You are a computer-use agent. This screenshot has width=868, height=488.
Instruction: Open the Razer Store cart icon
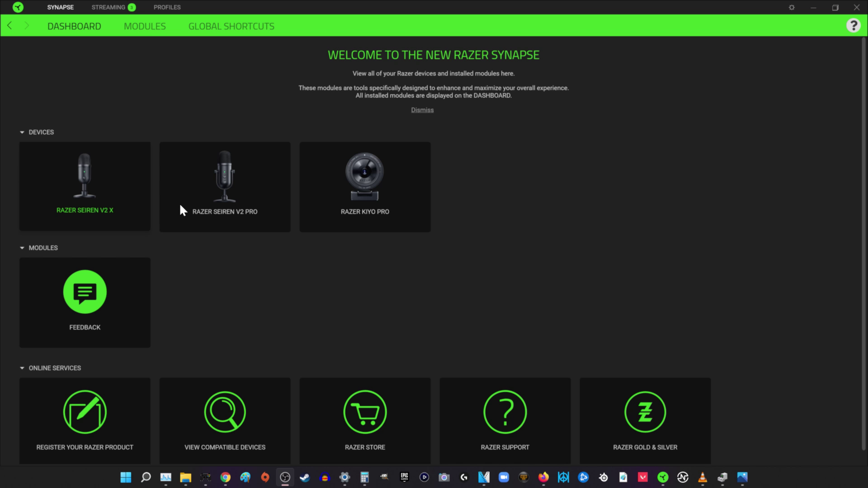(365, 412)
